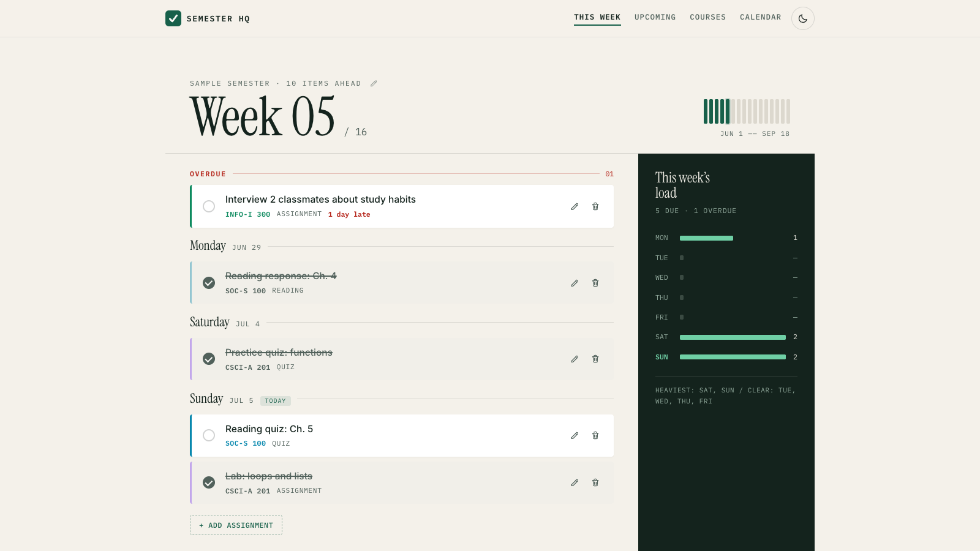Delete the Interview 2 classmates assignment
The image size is (980, 551).
tap(595, 206)
